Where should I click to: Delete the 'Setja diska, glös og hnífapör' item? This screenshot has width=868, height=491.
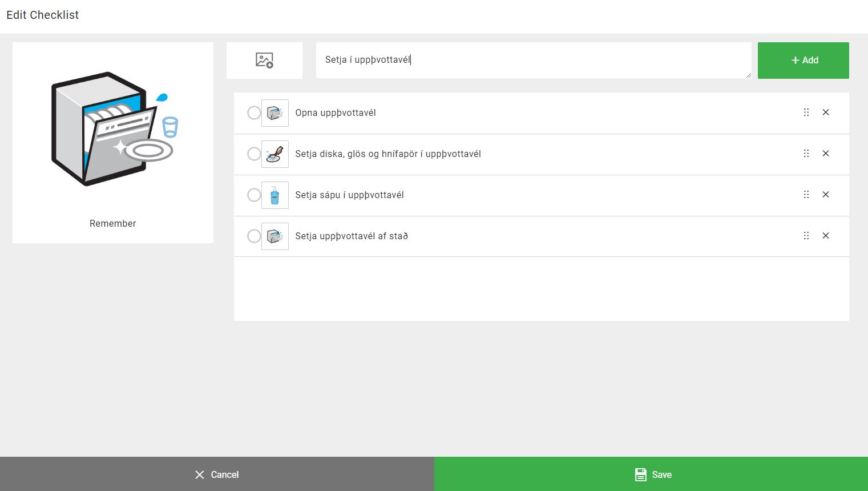[825, 154]
